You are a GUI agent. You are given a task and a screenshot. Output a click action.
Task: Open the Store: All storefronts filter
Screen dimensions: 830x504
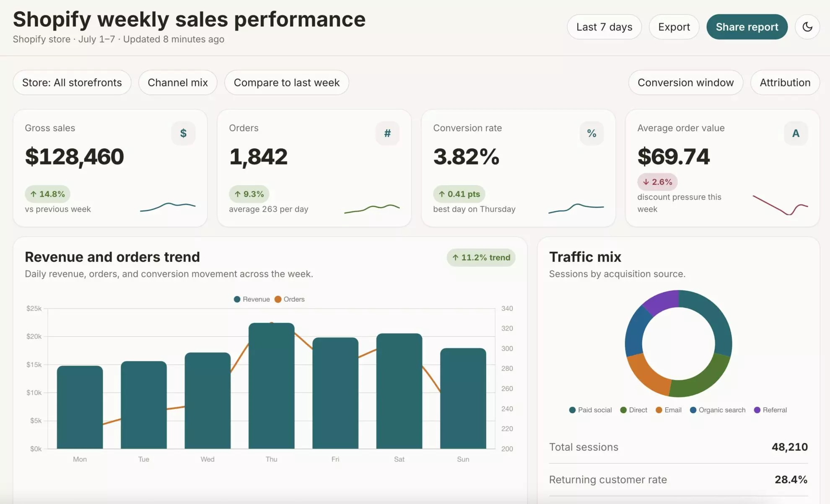(72, 83)
